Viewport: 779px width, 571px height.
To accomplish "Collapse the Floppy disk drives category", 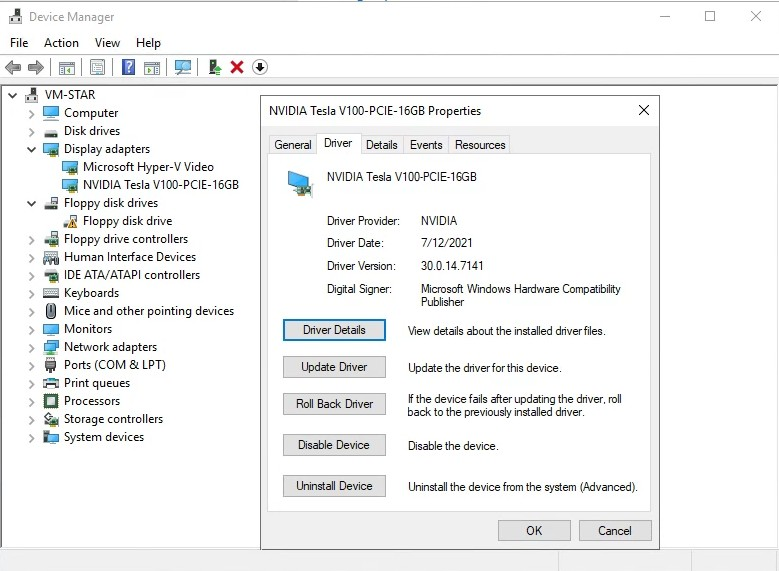I will point(31,203).
